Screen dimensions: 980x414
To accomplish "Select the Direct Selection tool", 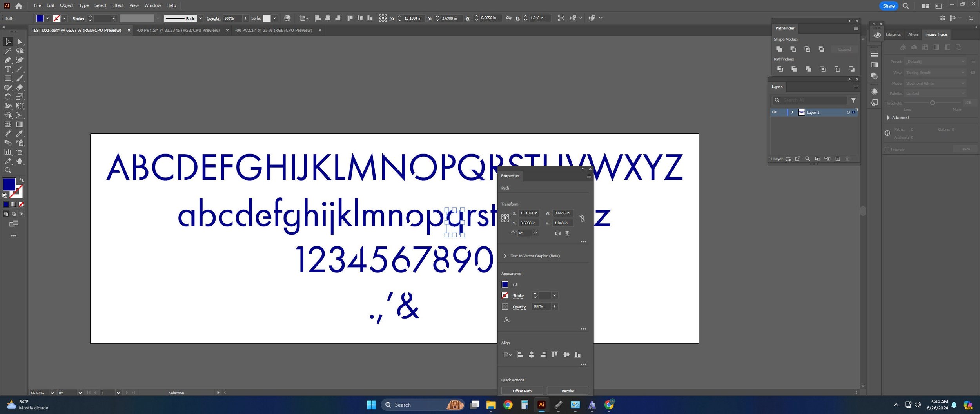I will pos(20,42).
